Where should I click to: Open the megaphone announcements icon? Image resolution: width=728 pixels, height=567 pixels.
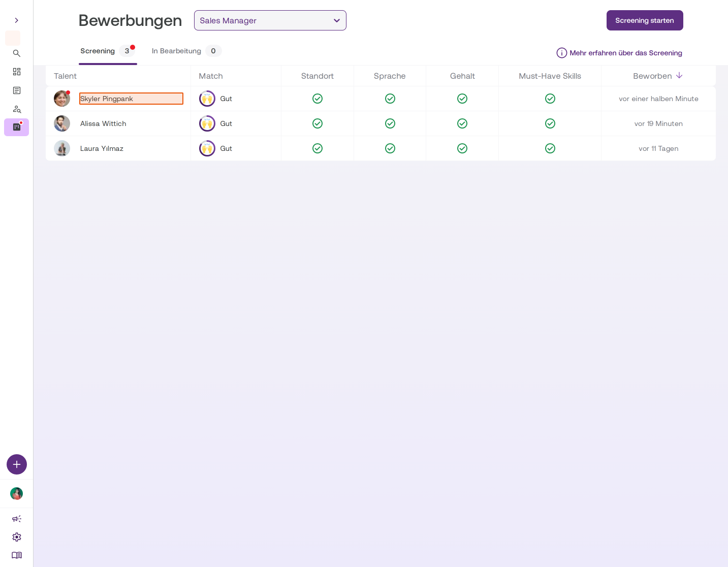pyautogui.click(x=17, y=519)
